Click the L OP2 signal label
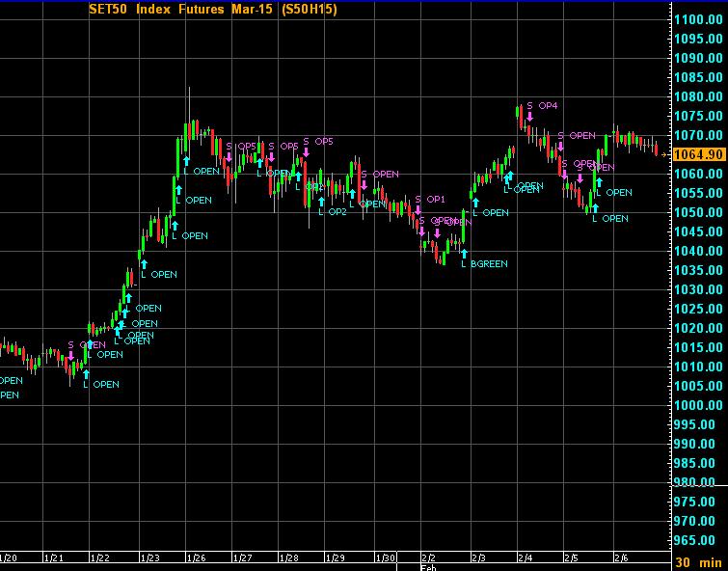This screenshot has width=728, height=571. [x=332, y=212]
